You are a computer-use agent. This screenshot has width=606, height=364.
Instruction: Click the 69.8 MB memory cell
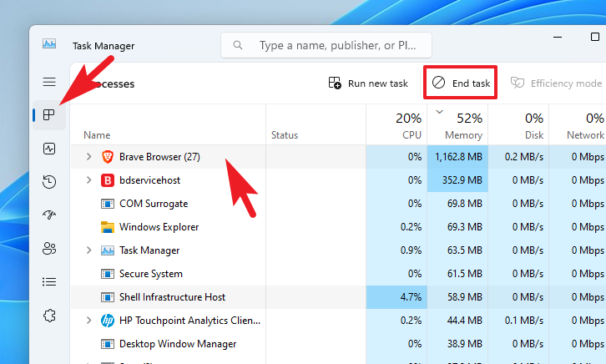(457, 204)
